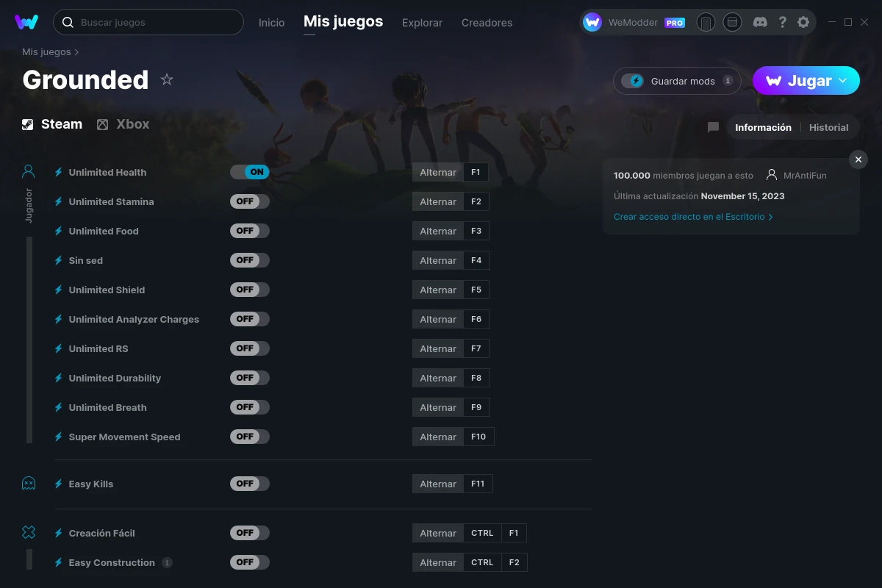882x588 pixels.
Task: Open the Creadores tab
Action: point(487,23)
